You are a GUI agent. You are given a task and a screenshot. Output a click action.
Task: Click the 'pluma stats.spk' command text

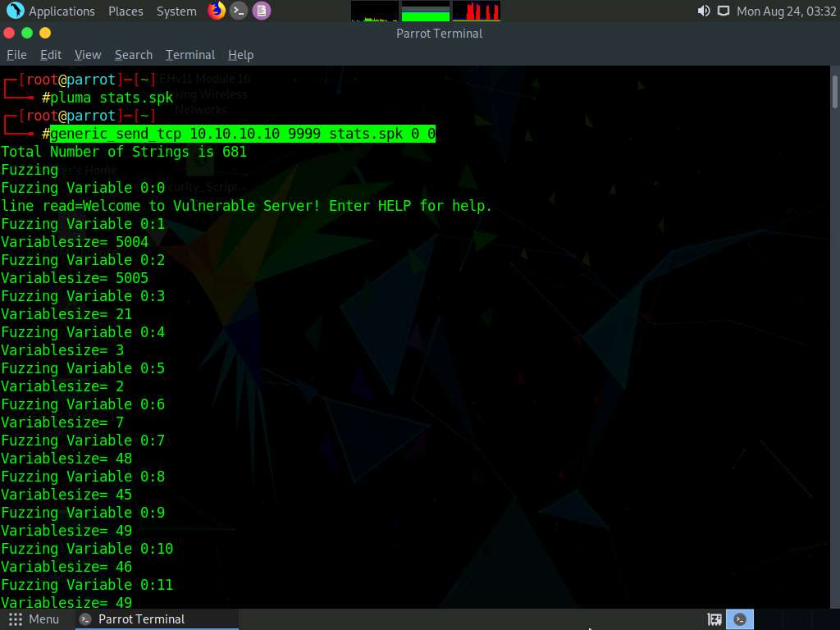tap(112, 98)
